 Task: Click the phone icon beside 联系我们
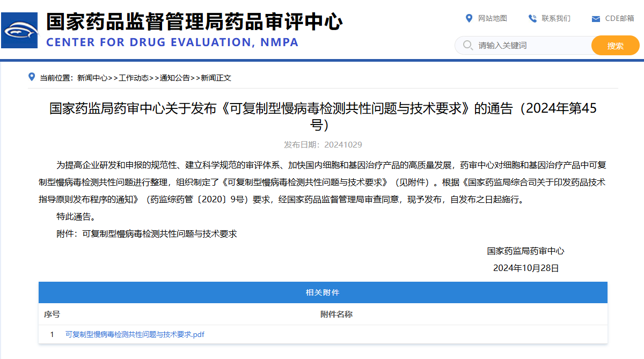click(532, 19)
